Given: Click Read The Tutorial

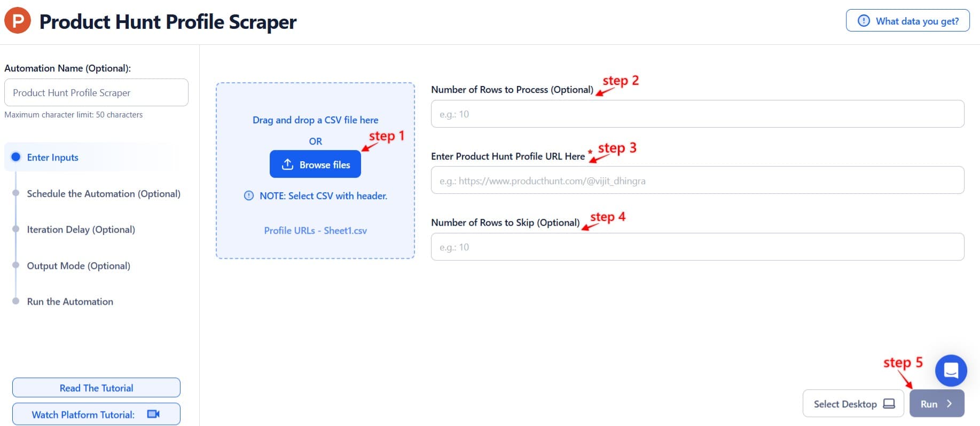Looking at the screenshot, I should 96,388.
